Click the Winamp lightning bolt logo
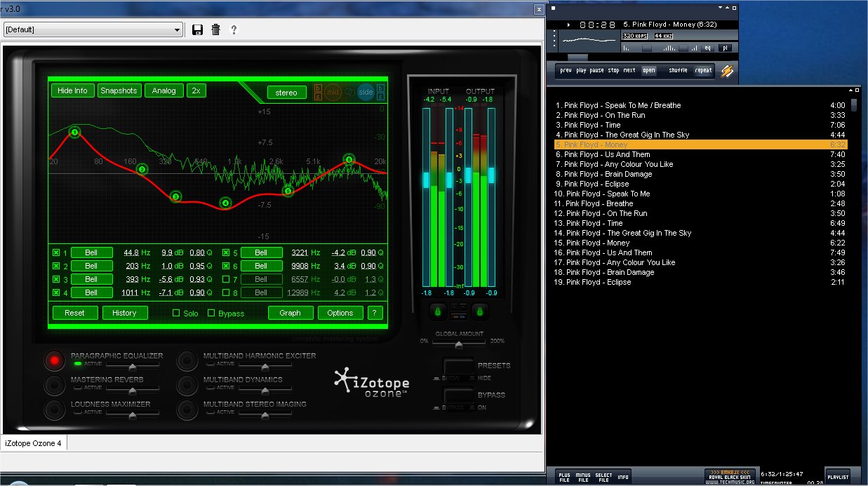The height and width of the screenshot is (486, 868). click(x=727, y=71)
